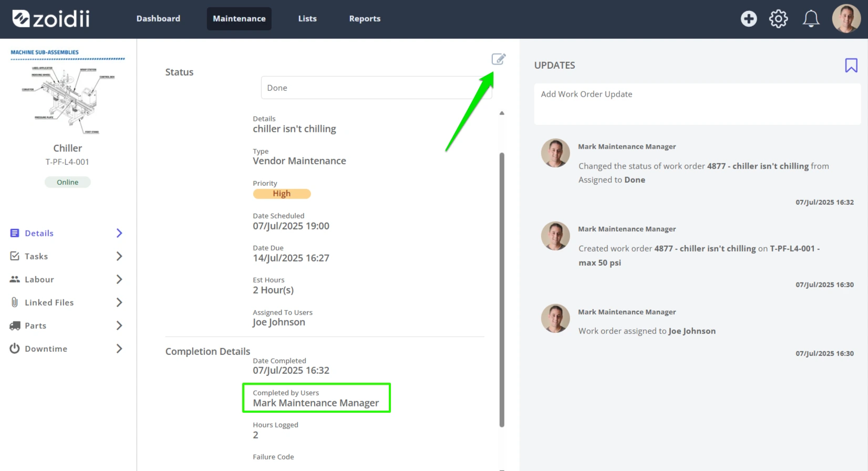Click the Chiller asset name
The width and height of the screenshot is (868, 471).
pos(67,148)
